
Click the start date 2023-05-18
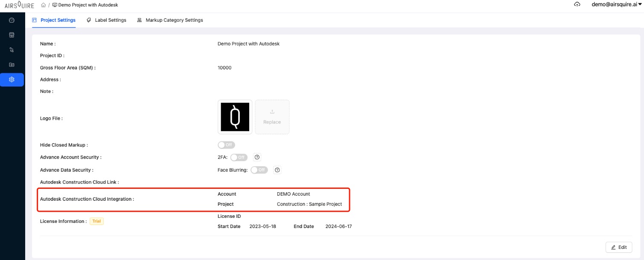point(263,226)
